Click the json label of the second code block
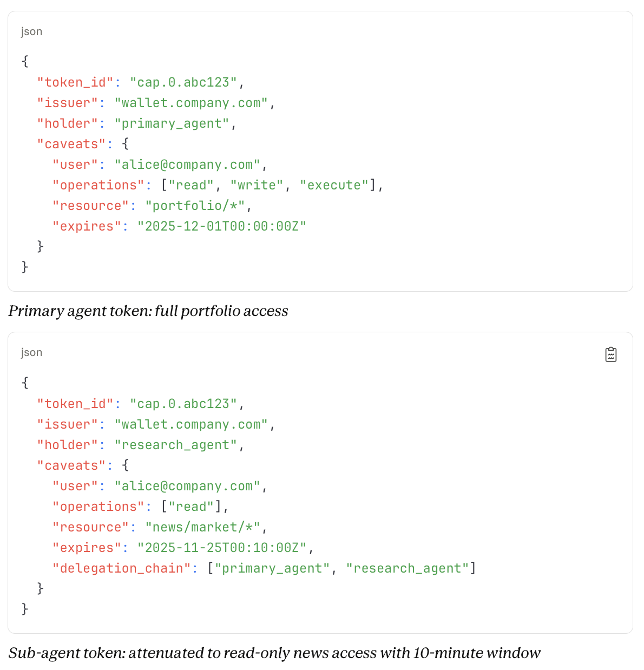Viewport: 644px width, 670px height. click(31, 352)
